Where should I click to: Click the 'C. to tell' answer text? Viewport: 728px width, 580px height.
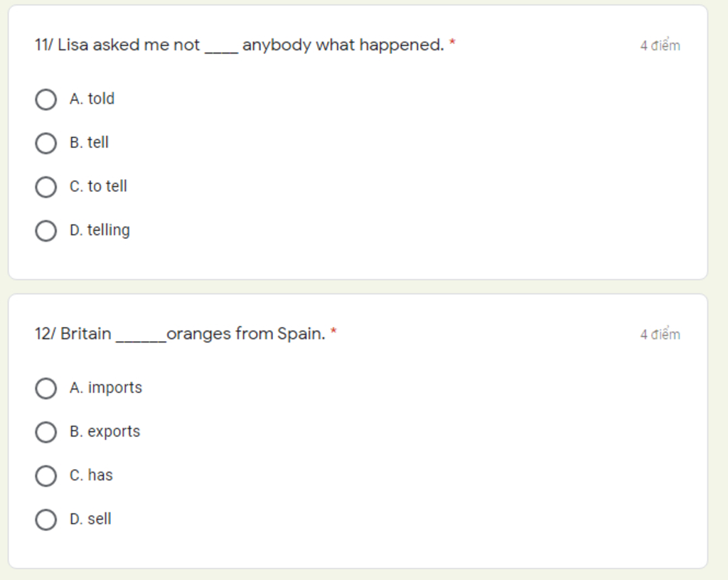98,186
